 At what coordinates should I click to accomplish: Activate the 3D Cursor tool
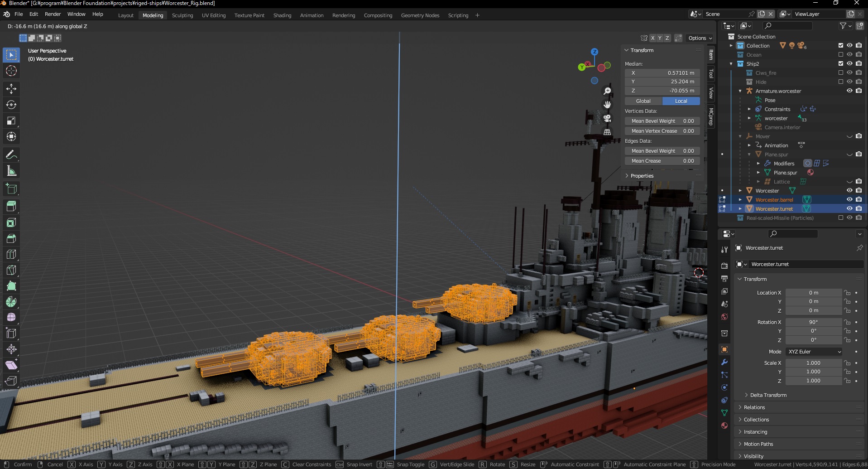click(x=11, y=71)
